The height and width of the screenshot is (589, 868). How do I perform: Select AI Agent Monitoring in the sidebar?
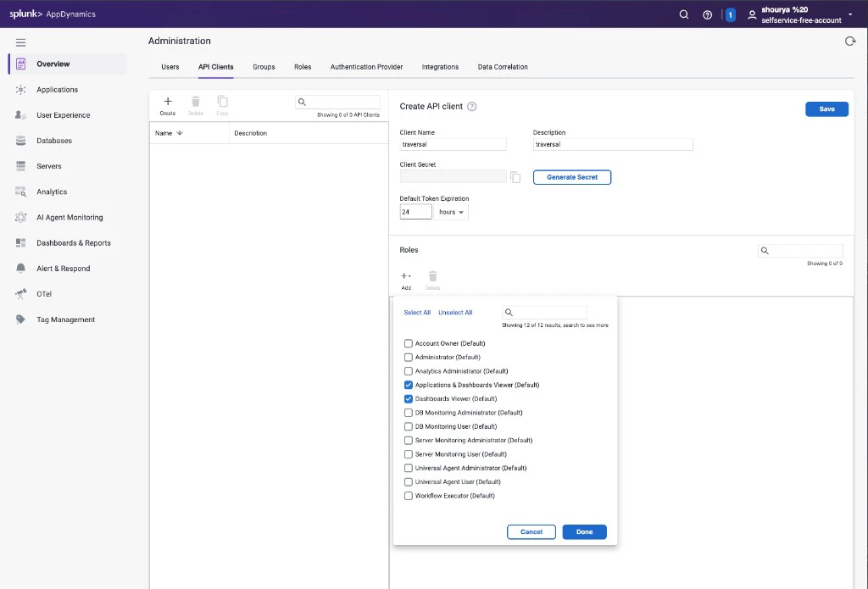point(69,217)
